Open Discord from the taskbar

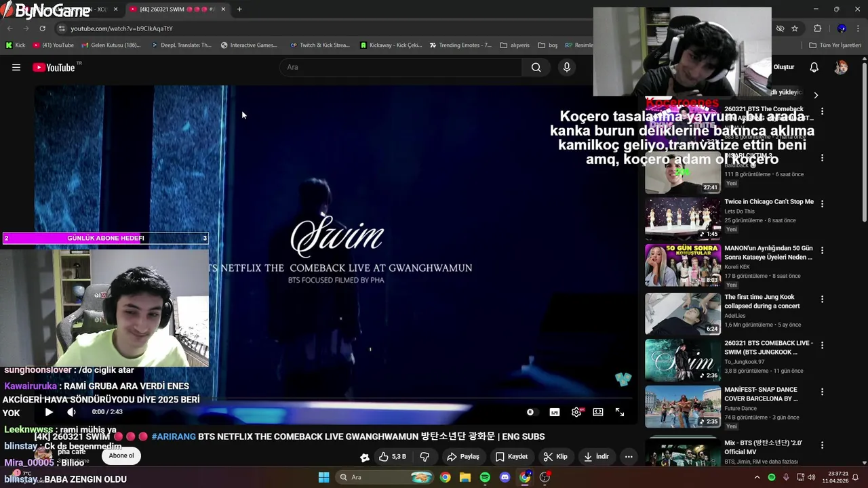tap(505, 477)
